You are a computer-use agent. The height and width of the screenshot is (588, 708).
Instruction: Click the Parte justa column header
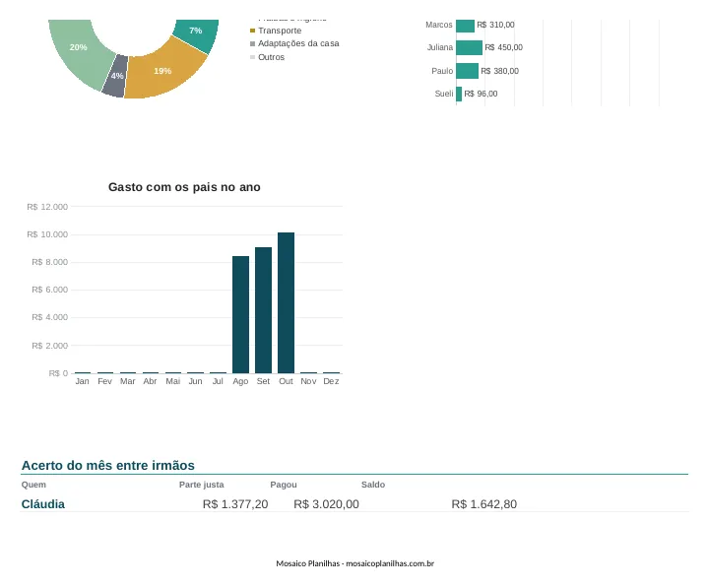coord(202,485)
